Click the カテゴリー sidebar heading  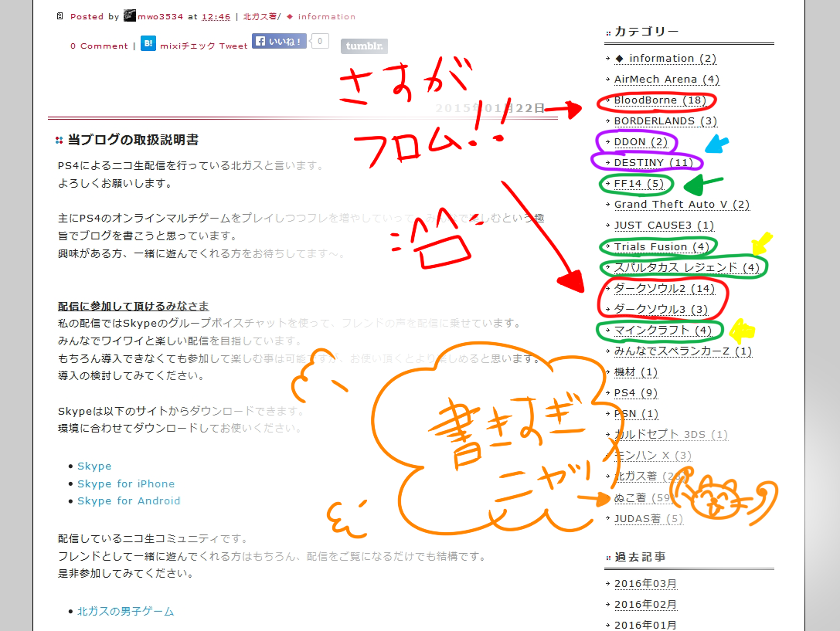click(x=646, y=32)
